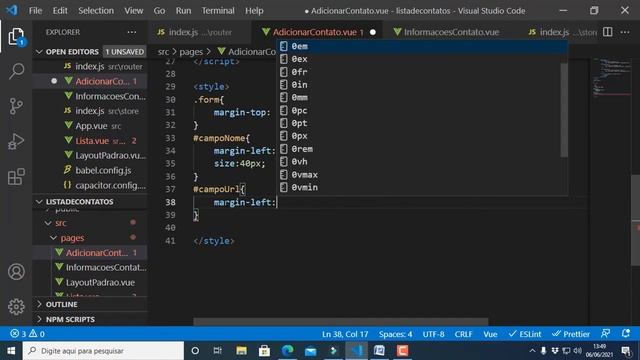Click Ln 38, Col 17 in status bar
The image size is (640, 360).
(345, 334)
